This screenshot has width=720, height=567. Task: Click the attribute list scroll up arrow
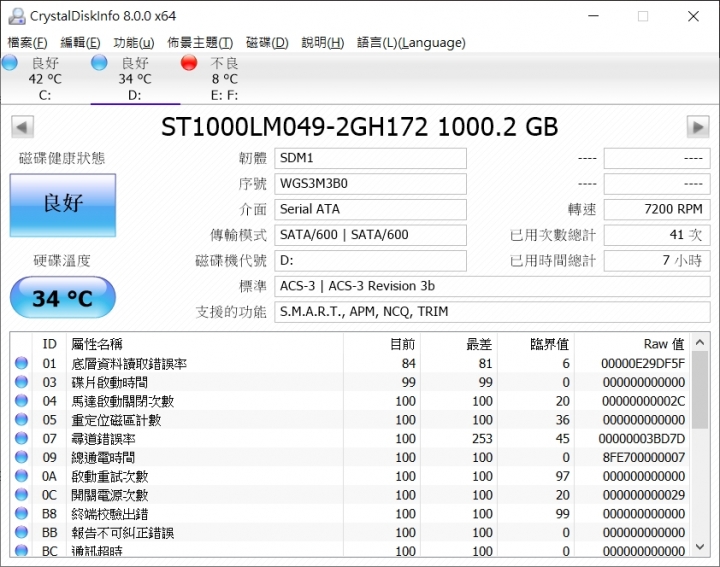pyautogui.click(x=700, y=342)
